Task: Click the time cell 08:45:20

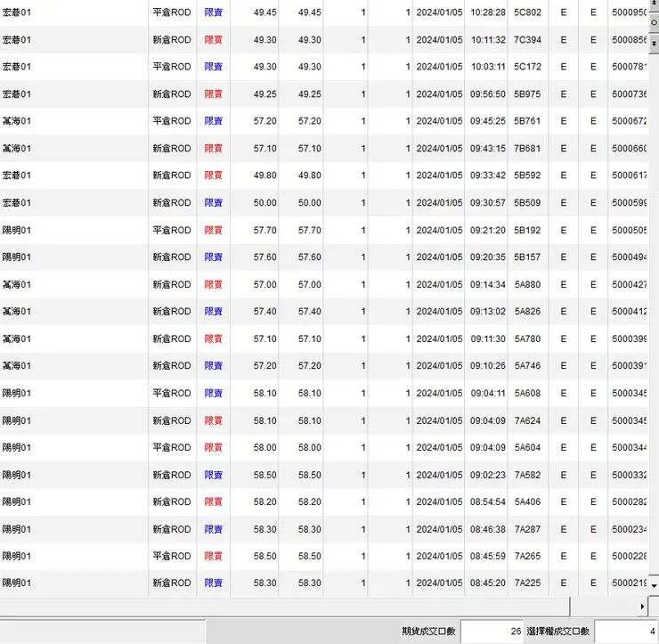Action: click(x=488, y=583)
